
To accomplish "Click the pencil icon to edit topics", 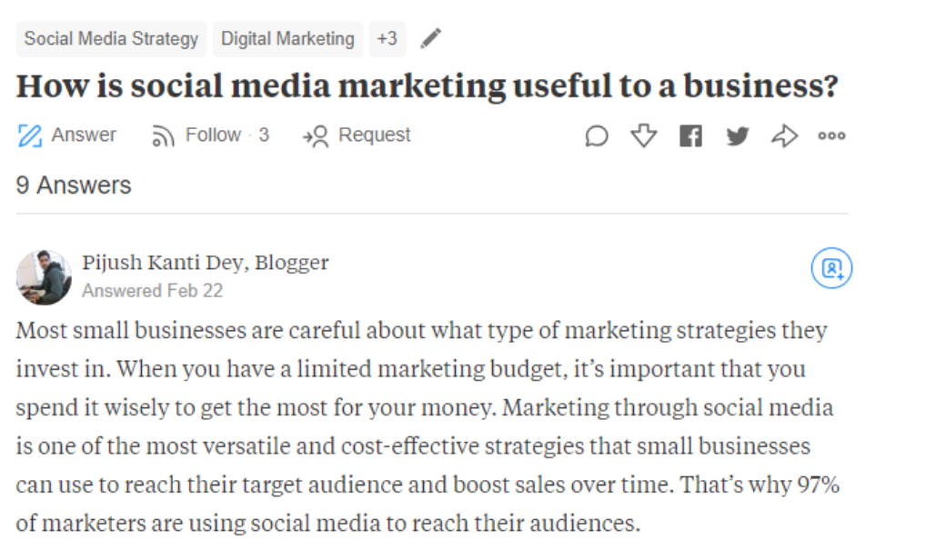I will click(430, 38).
